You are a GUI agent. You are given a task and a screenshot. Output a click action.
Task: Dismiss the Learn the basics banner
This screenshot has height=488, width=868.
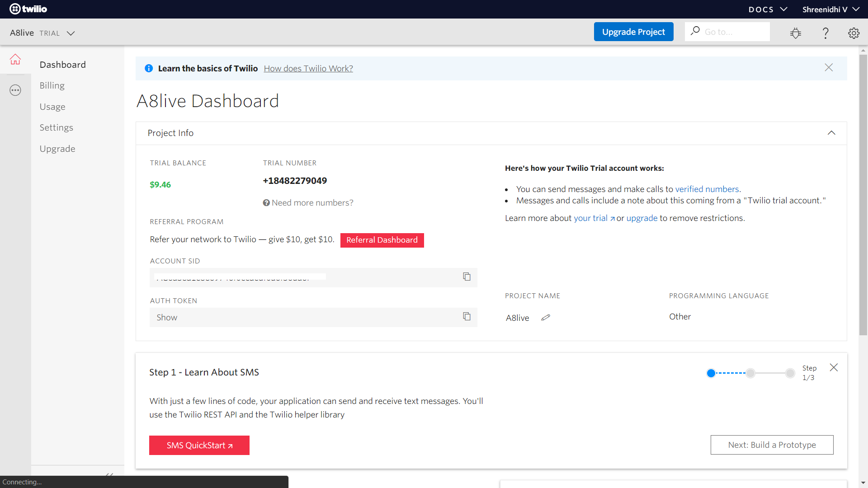pyautogui.click(x=829, y=67)
